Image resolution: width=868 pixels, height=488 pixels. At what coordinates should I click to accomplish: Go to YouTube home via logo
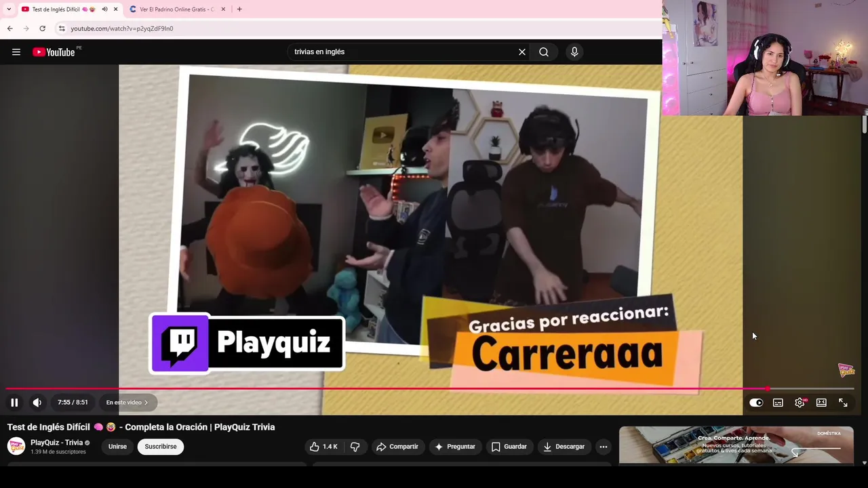click(54, 52)
